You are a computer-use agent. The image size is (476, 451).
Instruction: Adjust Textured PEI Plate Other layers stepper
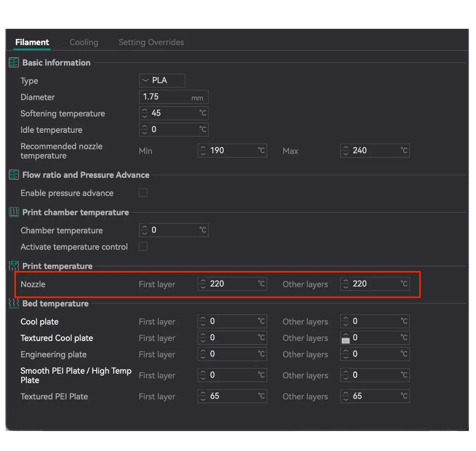coord(345,396)
